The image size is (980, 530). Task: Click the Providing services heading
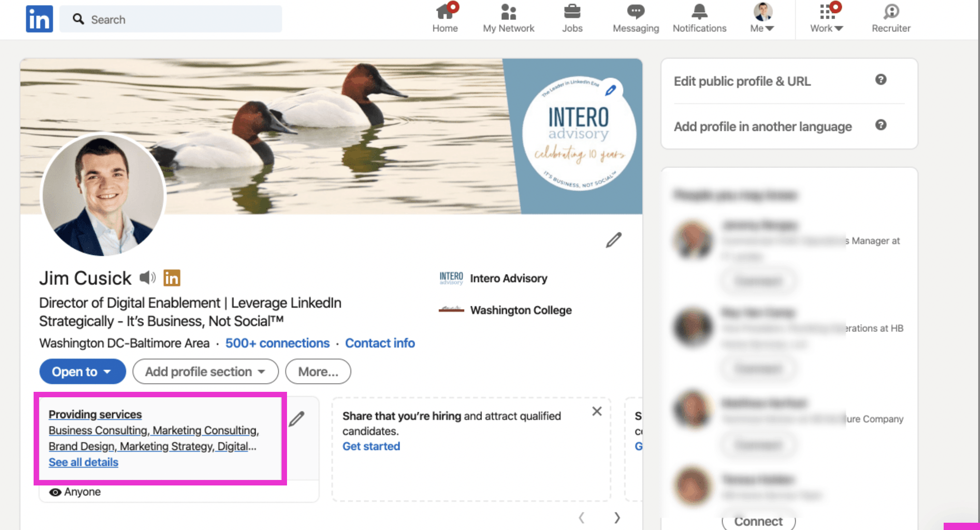point(95,415)
